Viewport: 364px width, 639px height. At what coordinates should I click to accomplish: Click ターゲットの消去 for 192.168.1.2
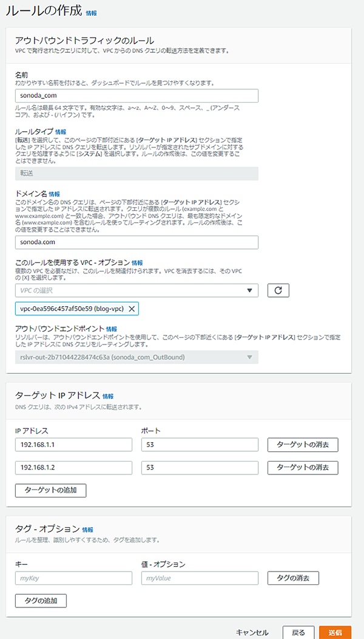click(x=303, y=468)
